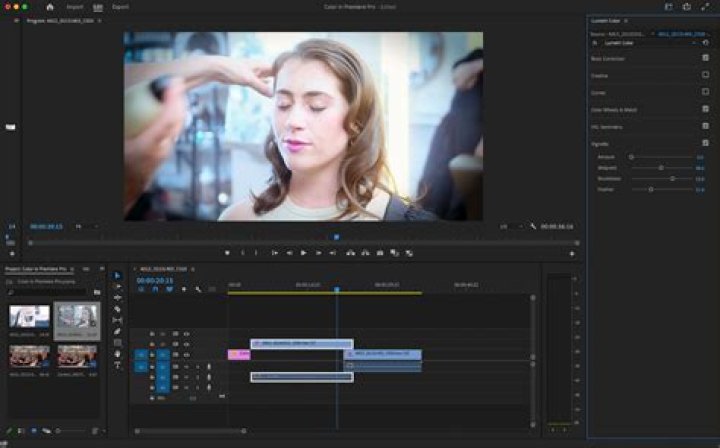Enter fullscreen video output icon at top right

pyautogui.click(x=706, y=7)
